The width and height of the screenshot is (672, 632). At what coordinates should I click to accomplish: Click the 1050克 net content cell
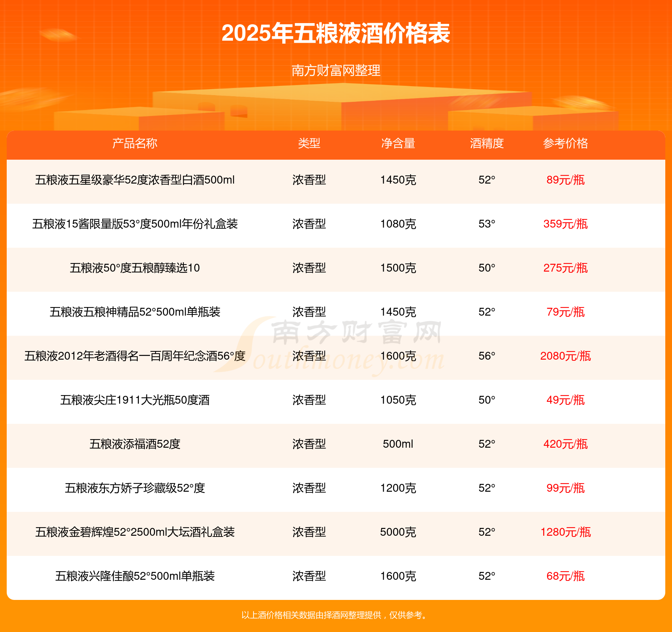click(x=398, y=400)
